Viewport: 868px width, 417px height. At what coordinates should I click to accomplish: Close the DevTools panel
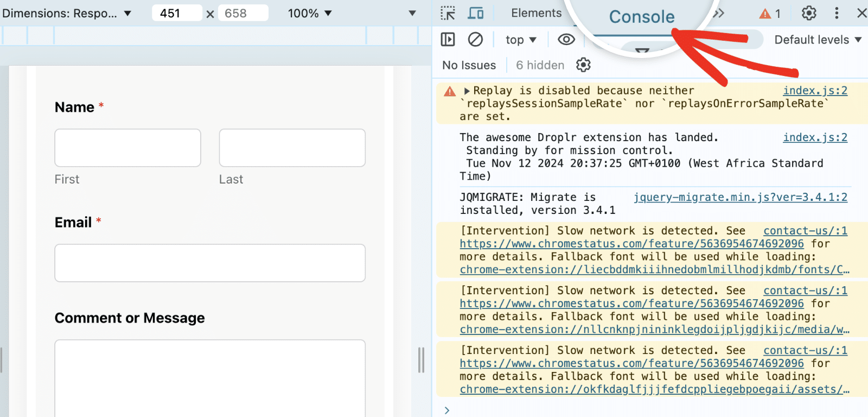pyautogui.click(x=861, y=13)
